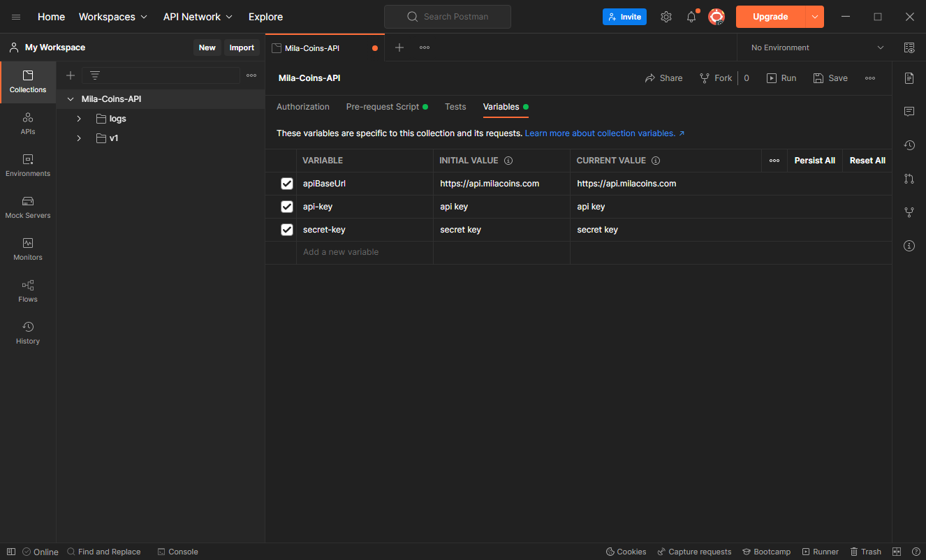Image resolution: width=926 pixels, height=560 pixels.
Task: Open the forks icon in right sidebar
Action: click(x=909, y=212)
